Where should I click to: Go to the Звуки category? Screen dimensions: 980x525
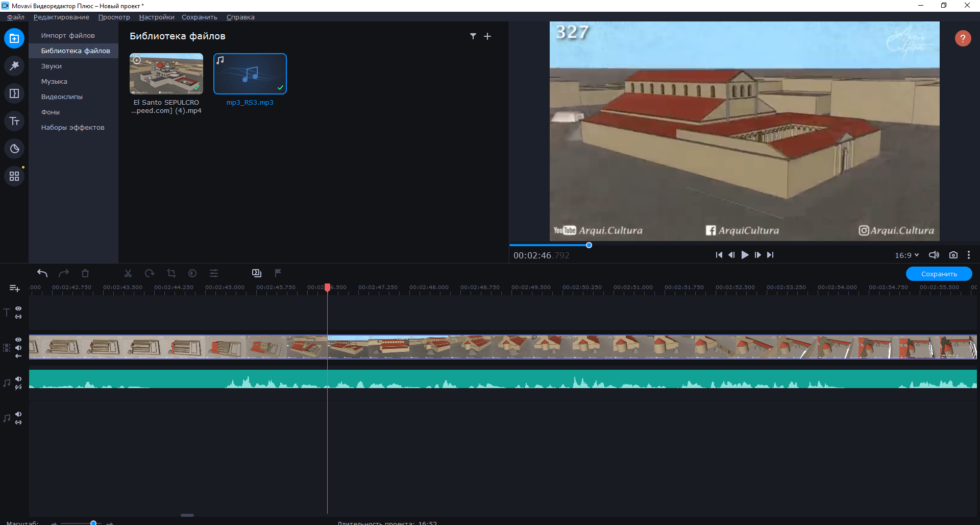pyautogui.click(x=73, y=66)
